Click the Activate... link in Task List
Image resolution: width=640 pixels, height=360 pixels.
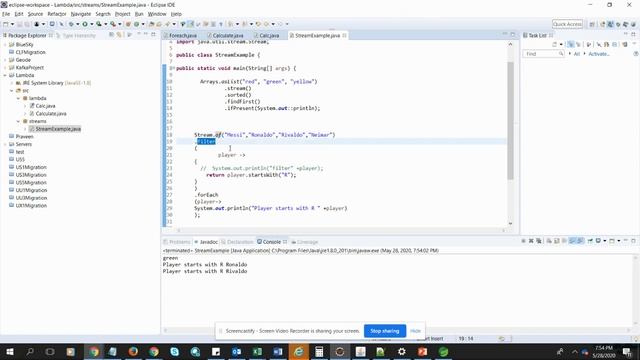pyautogui.click(x=599, y=54)
